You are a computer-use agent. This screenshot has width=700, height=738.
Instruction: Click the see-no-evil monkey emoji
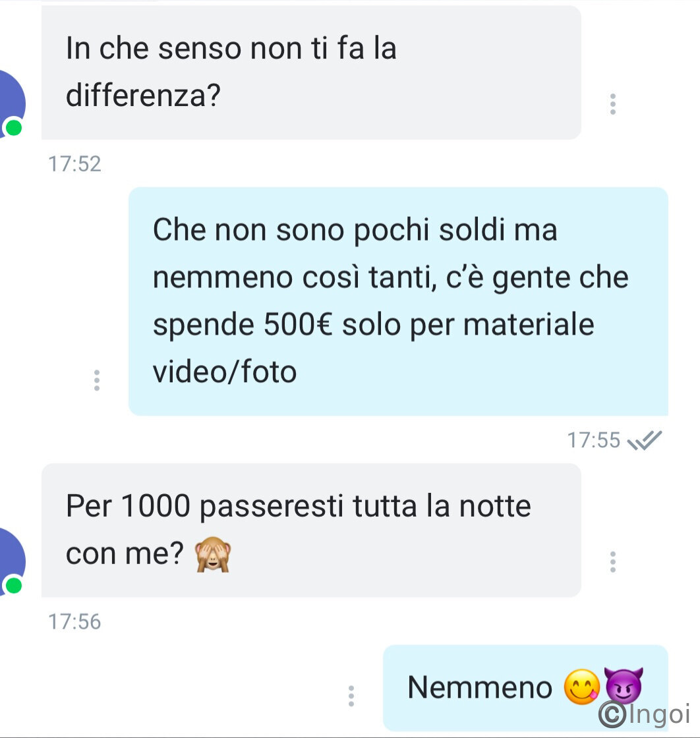(x=214, y=555)
